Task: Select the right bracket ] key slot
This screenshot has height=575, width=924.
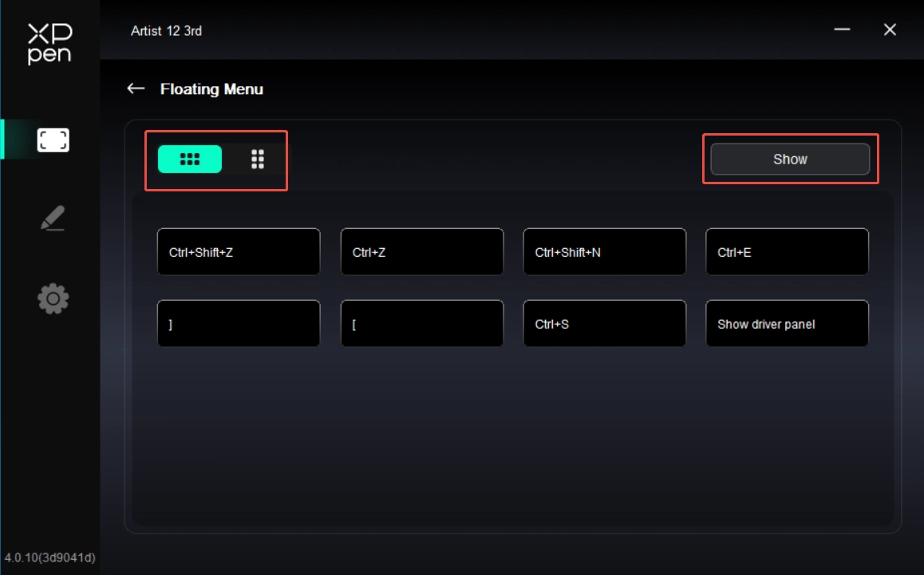Action: [239, 324]
